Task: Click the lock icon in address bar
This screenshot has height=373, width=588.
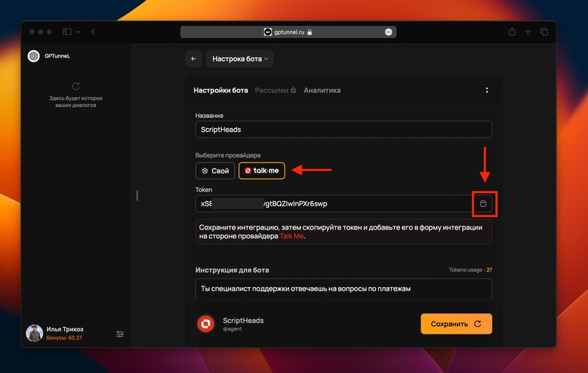Action: (x=310, y=32)
